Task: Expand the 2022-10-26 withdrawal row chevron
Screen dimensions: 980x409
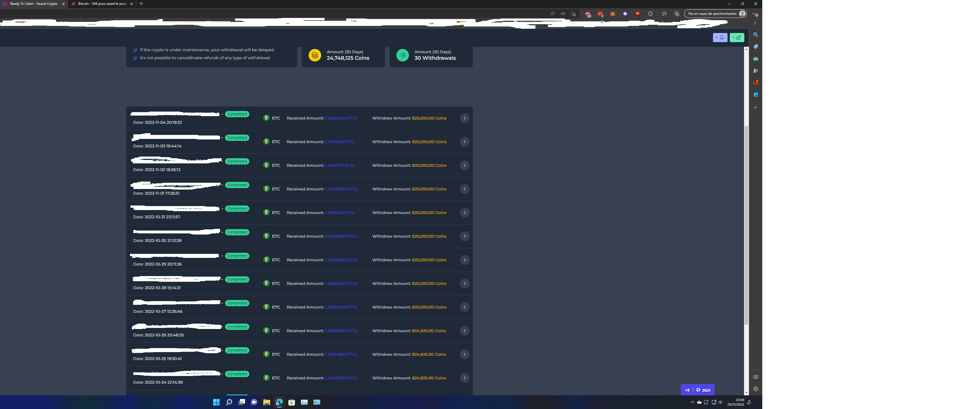Action: 464,331
